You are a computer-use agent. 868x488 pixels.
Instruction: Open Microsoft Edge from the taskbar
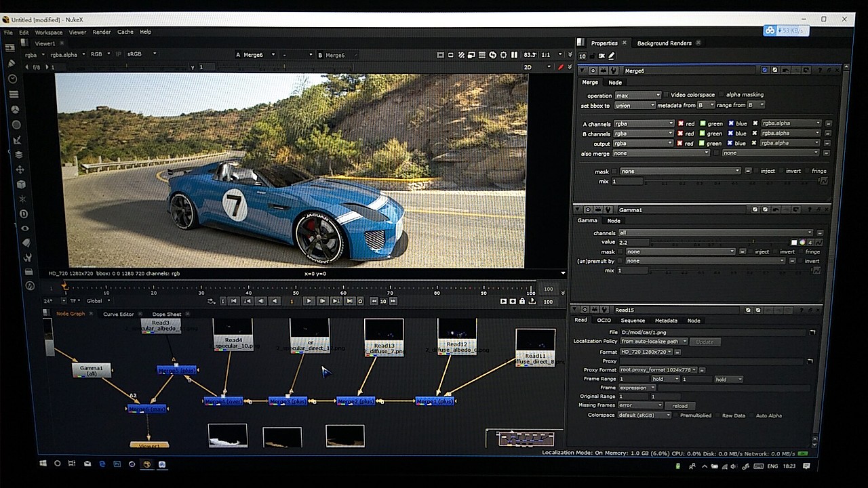(102, 464)
